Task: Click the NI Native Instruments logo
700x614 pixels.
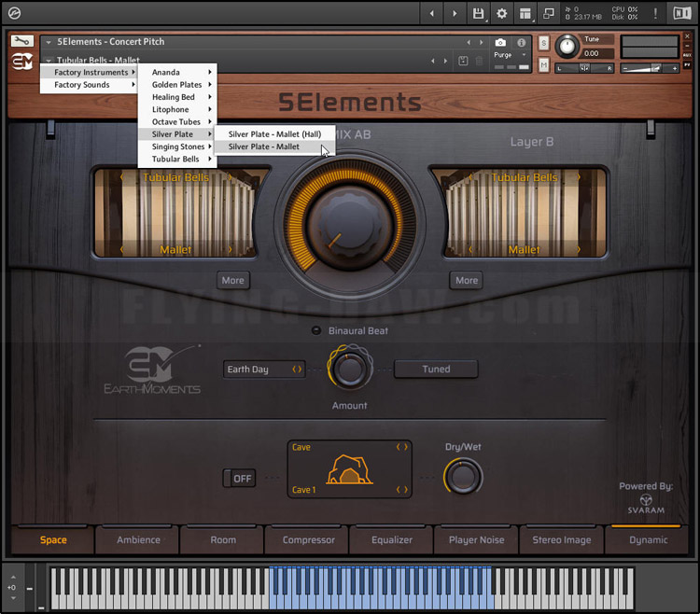Action: (x=682, y=13)
